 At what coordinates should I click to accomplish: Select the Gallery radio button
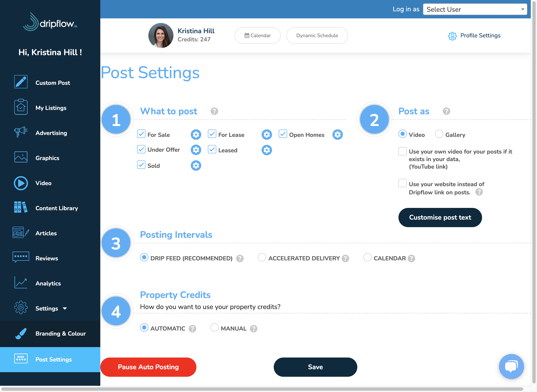(439, 134)
